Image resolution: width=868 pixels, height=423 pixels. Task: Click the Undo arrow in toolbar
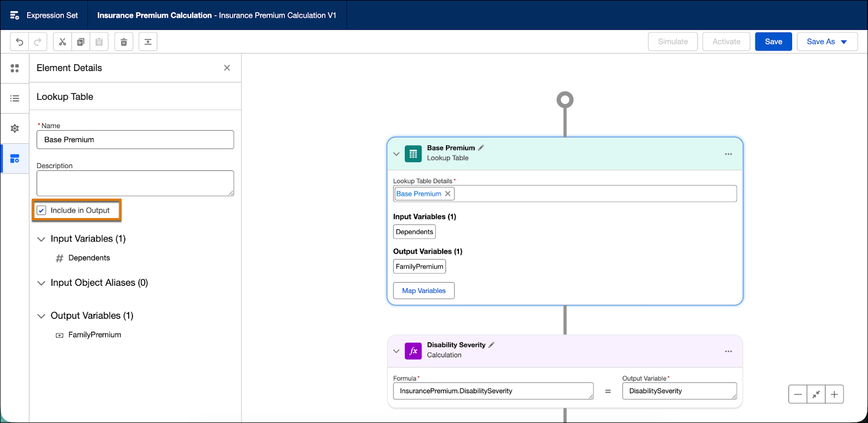[20, 42]
